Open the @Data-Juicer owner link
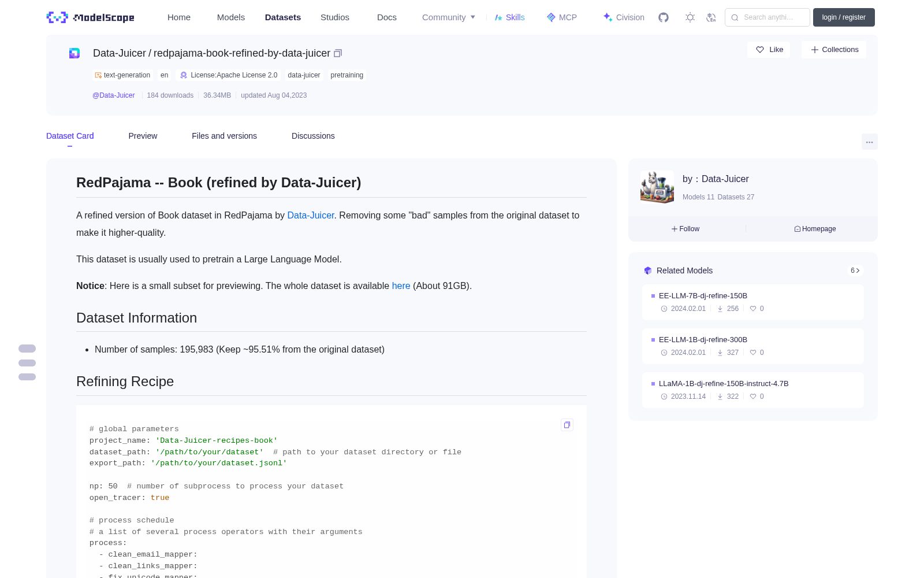This screenshot has height=578, width=924. click(114, 95)
